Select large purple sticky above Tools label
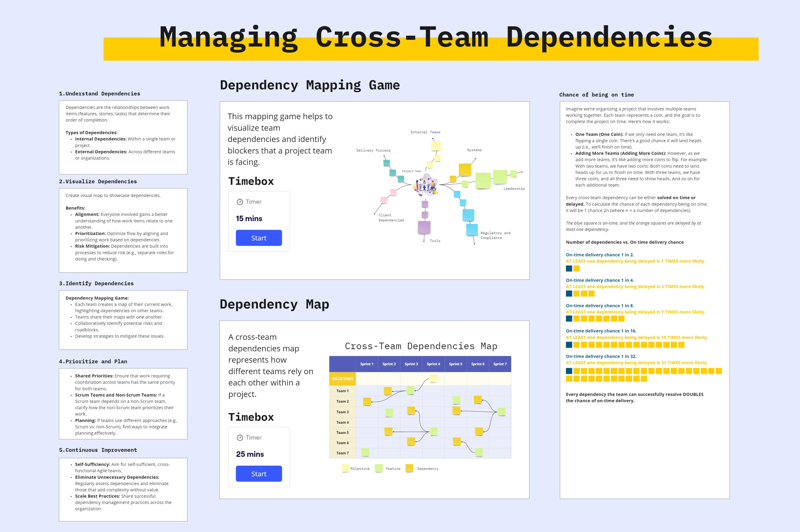800x532 pixels. pyautogui.click(x=424, y=228)
